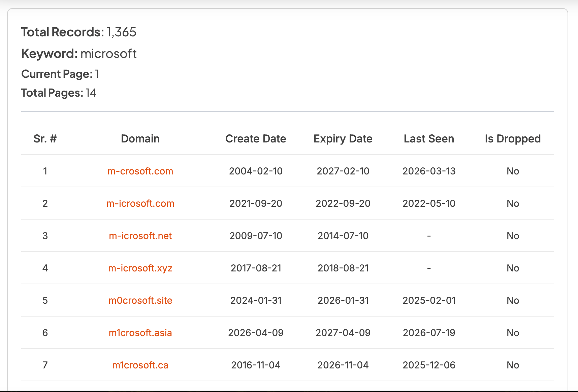Click the Create Date column header
This screenshot has width=578, height=392.
point(256,139)
